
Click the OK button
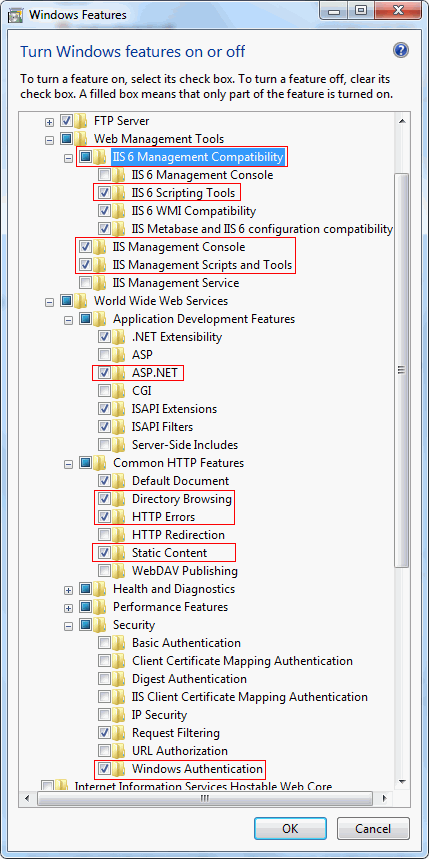290,828
